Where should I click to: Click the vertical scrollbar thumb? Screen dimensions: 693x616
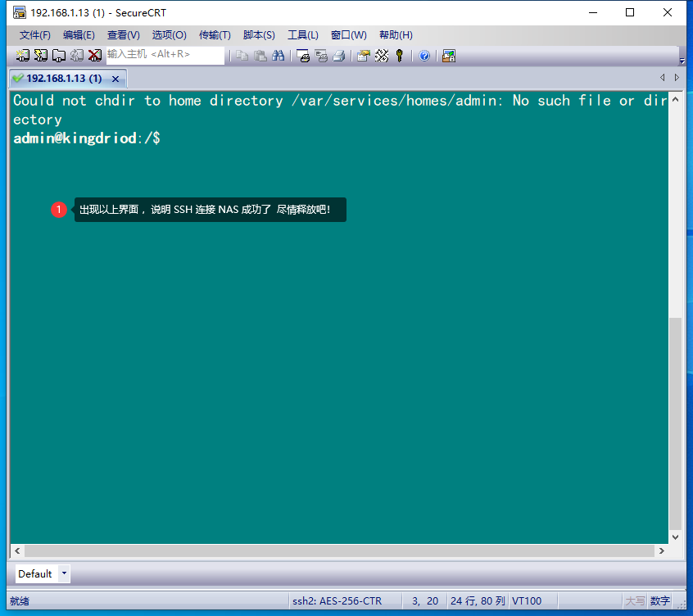[675, 423]
